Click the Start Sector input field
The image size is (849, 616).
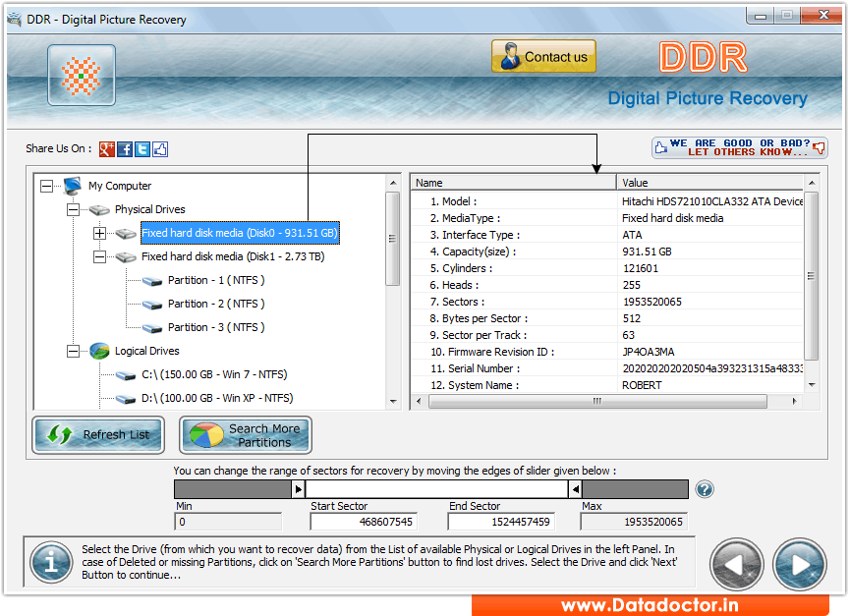[364, 522]
